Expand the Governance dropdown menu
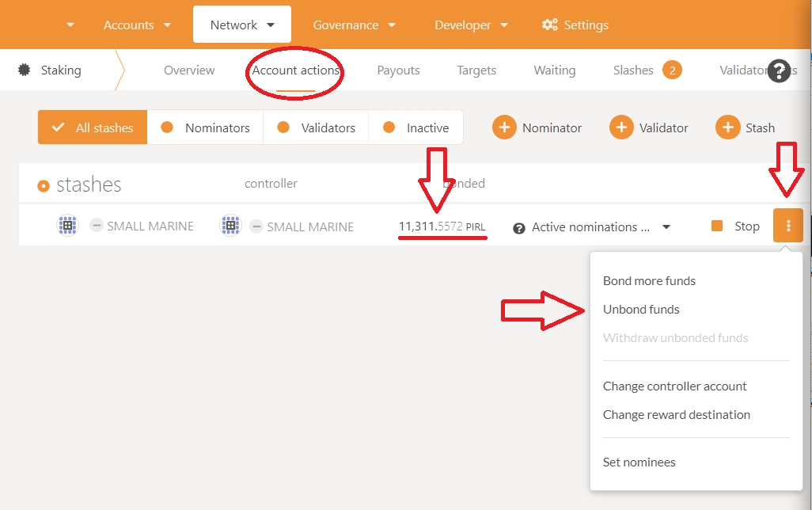The width and height of the screenshot is (812, 510). pos(354,25)
